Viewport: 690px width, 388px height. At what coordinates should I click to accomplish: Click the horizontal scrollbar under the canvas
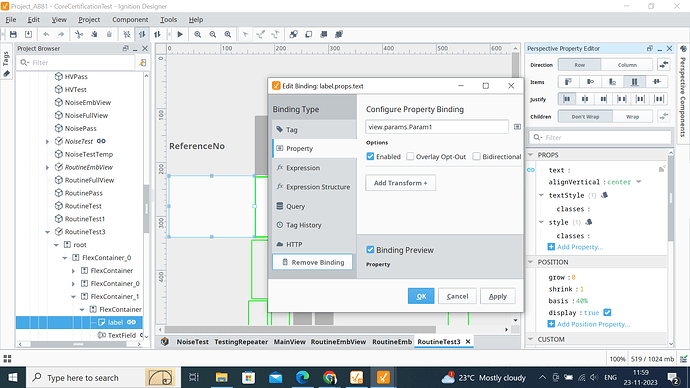coord(300,329)
